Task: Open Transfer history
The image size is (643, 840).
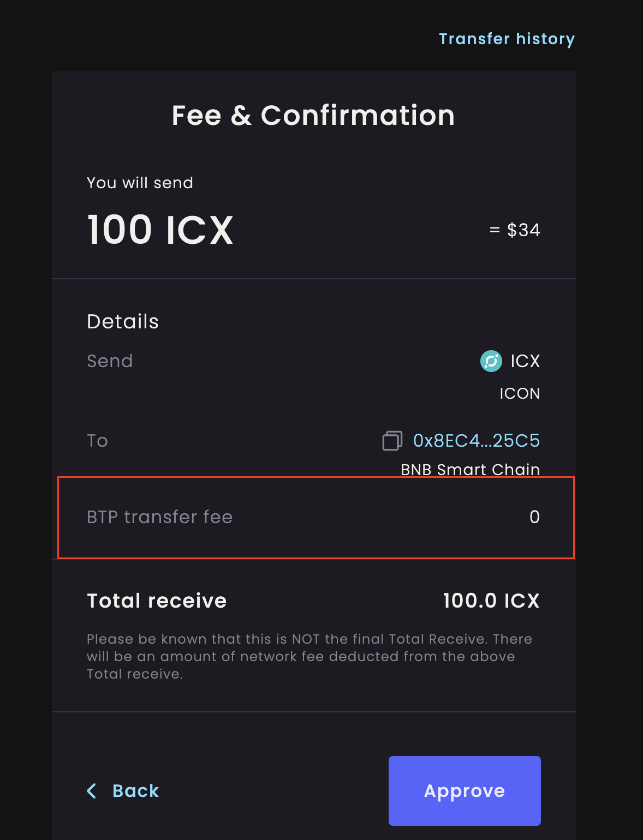Action: 507,39
